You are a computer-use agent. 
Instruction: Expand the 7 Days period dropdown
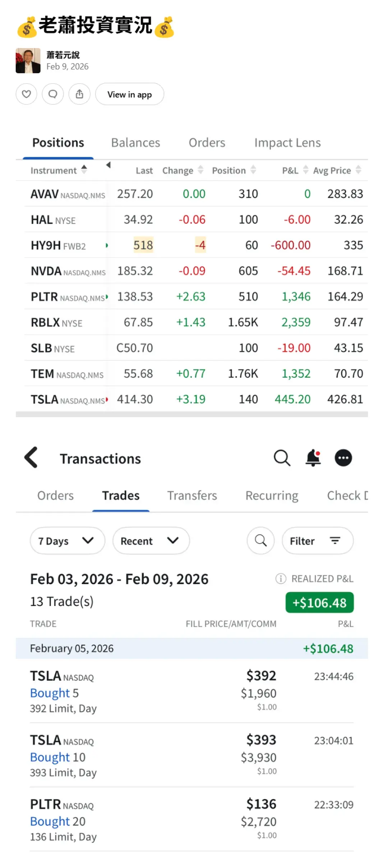point(68,541)
